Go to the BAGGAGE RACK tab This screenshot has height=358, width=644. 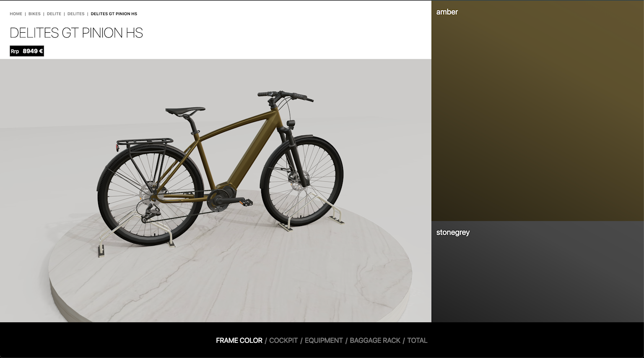click(x=375, y=340)
